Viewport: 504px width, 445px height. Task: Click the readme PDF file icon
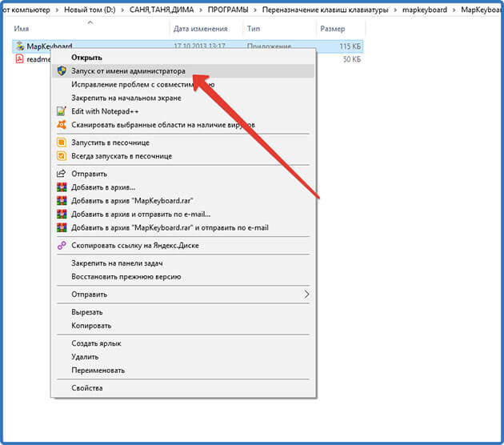[x=20, y=59]
